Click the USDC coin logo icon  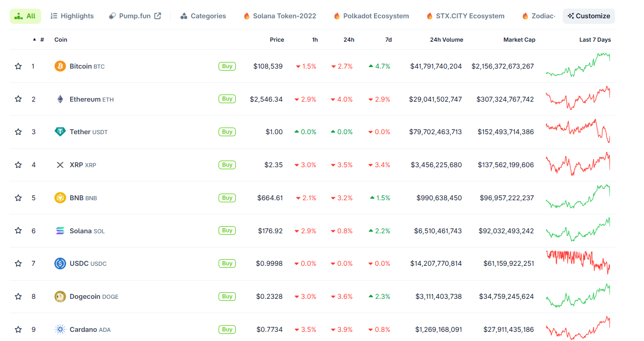(x=60, y=263)
